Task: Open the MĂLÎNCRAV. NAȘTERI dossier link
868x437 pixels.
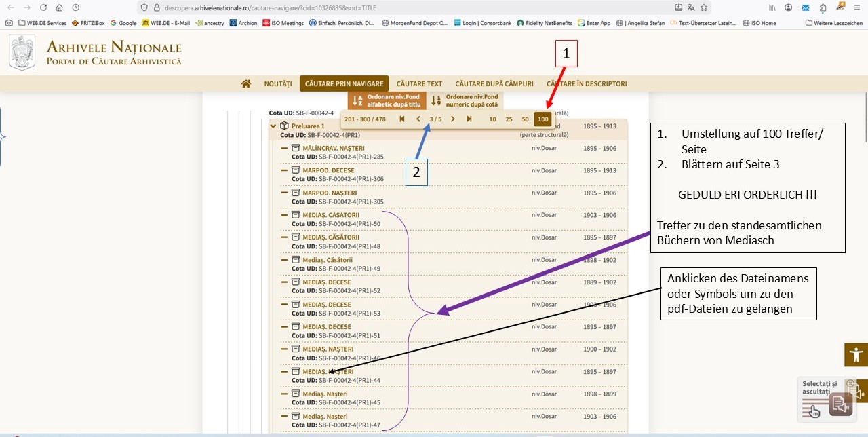Action: [334, 148]
